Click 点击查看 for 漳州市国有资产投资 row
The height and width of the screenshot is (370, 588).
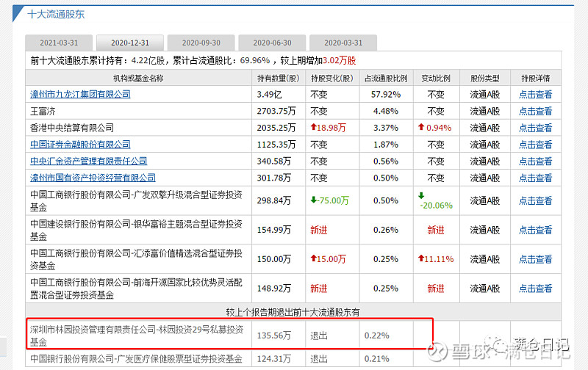pyautogui.click(x=536, y=178)
